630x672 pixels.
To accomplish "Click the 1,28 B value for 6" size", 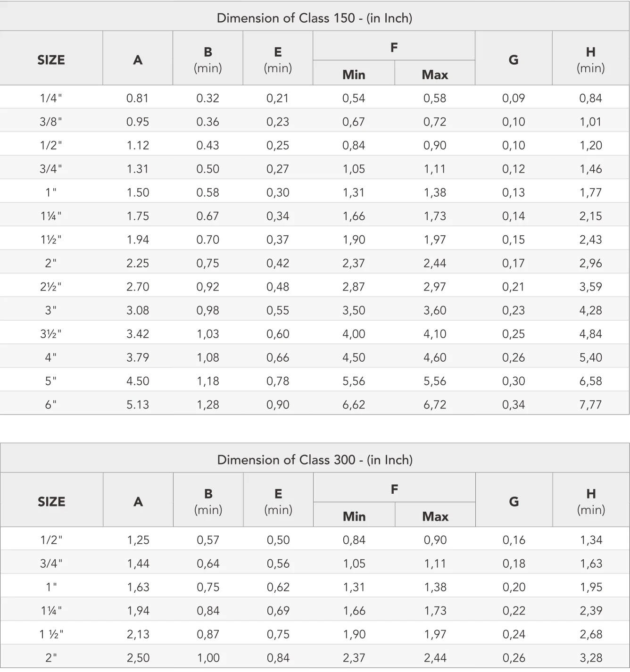I will tap(208, 405).
